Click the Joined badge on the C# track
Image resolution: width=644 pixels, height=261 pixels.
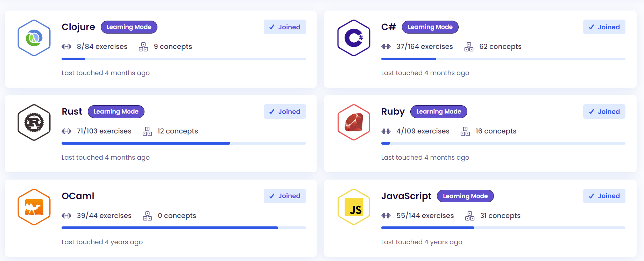(x=604, y=27)
